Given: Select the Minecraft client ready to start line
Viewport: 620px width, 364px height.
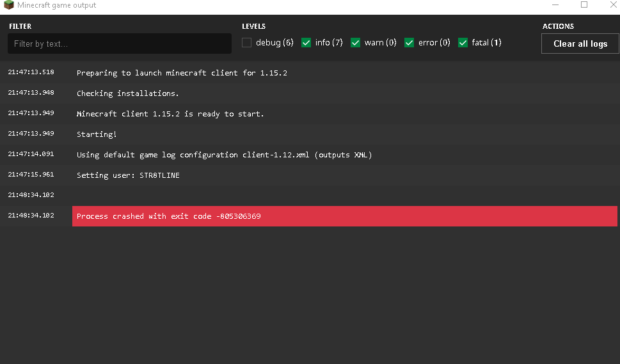Looking at the screenshot, I should [x=170, y=114].
